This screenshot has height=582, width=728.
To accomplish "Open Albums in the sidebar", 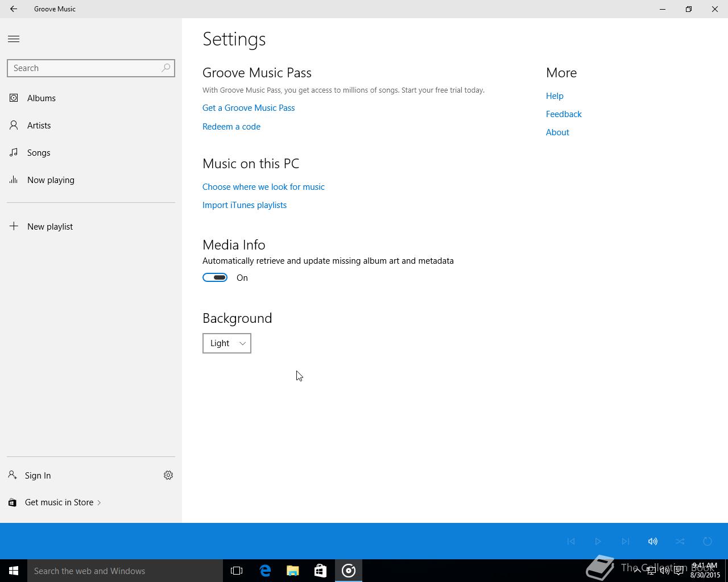I will (x=41, y=98).
